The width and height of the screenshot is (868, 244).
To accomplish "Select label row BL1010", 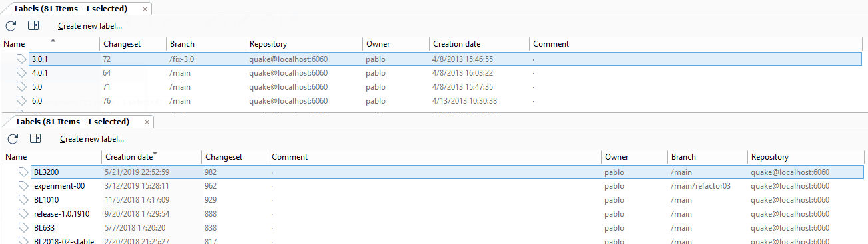I will 448,200.
